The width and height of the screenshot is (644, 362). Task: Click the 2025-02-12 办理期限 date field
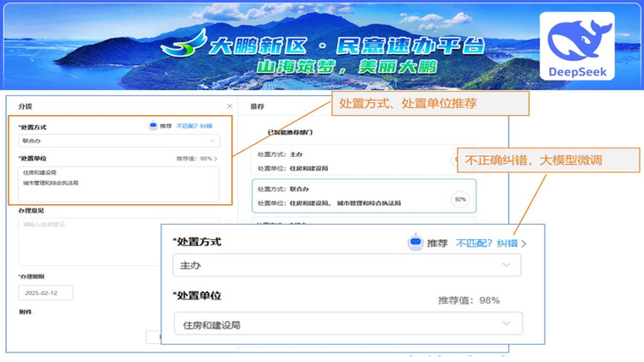point(46,293)
